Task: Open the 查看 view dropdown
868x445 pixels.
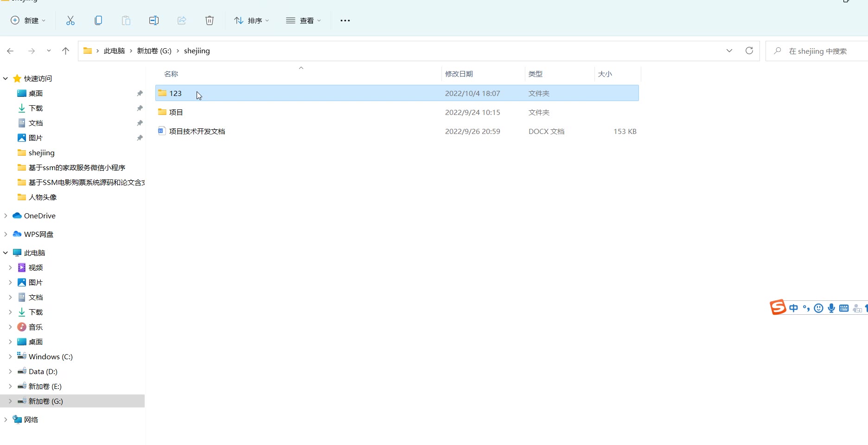Action: coord(304,20)
